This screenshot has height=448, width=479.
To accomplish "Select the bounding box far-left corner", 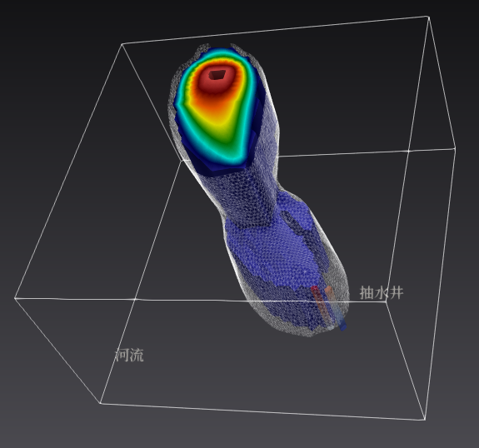I will [15, 298].
